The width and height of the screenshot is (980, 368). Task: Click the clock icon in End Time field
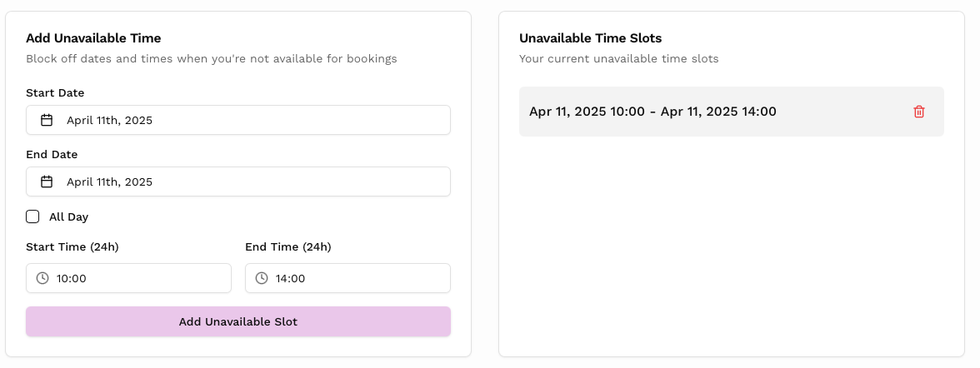(x=262, y=278)
